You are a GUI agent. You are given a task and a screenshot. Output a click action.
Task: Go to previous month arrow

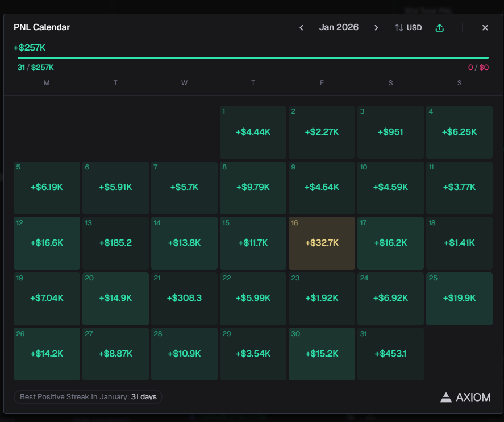pos(301,28)
